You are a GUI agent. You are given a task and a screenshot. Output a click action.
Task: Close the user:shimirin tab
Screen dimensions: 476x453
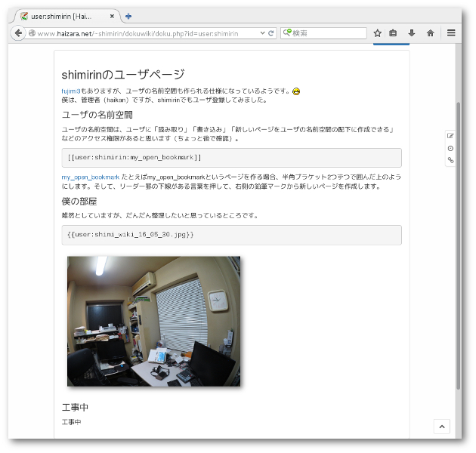[x=112, y=16]
